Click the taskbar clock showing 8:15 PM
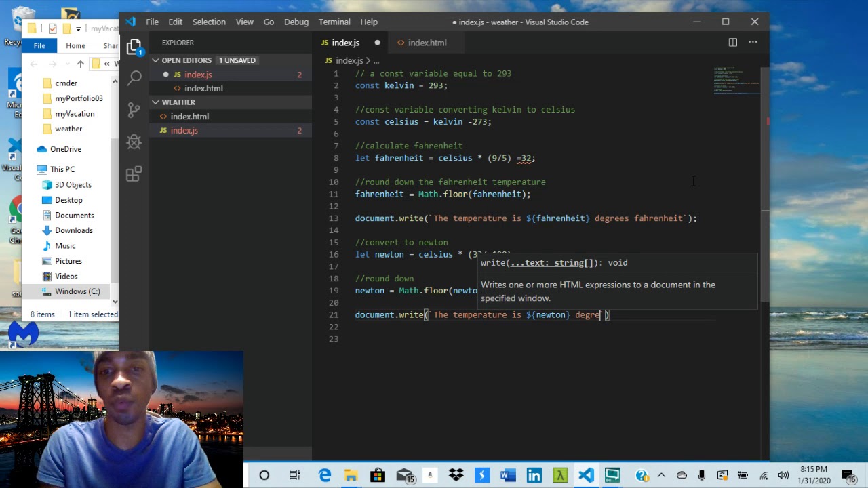This screenshot has width=868, height=488. 814,475
